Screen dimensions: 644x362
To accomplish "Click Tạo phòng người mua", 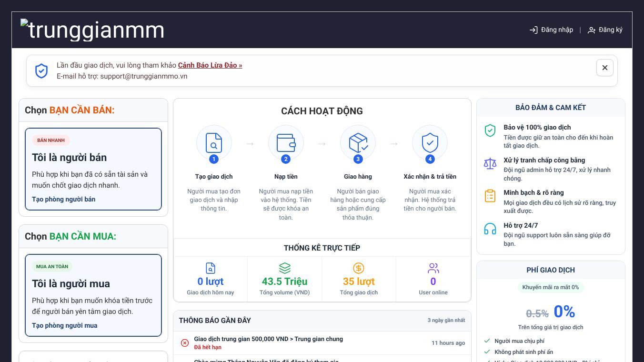I will tap(65, 325).
